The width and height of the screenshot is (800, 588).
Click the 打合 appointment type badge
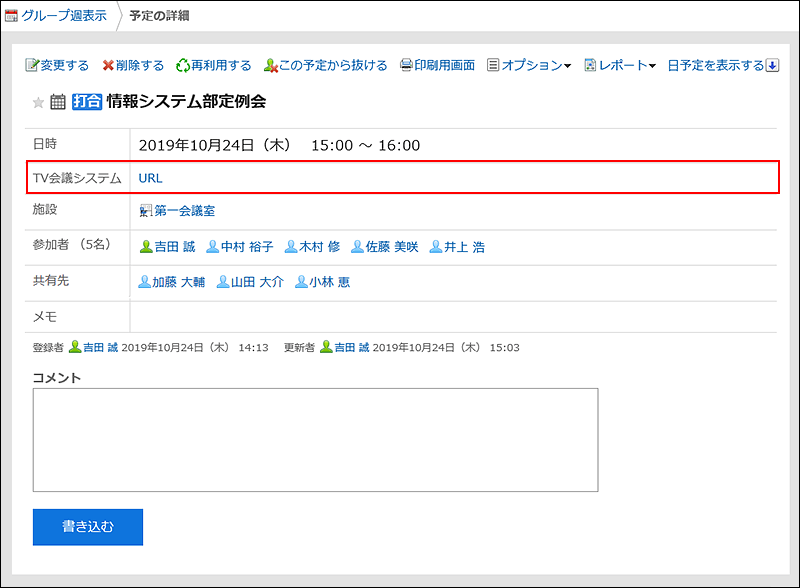[87, 102]
